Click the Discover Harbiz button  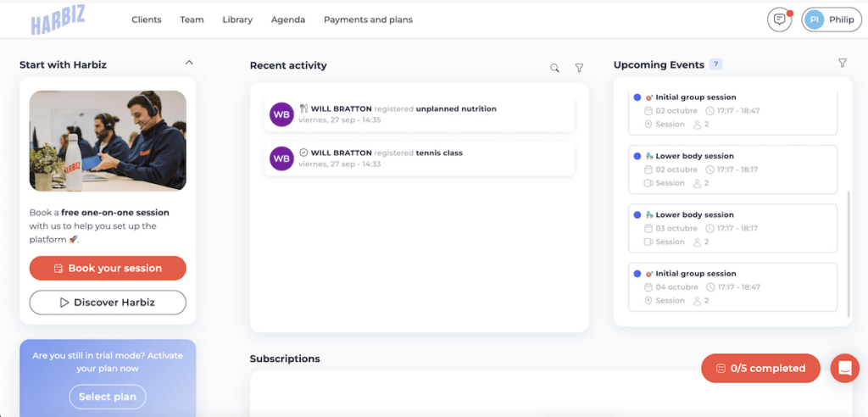108,303
